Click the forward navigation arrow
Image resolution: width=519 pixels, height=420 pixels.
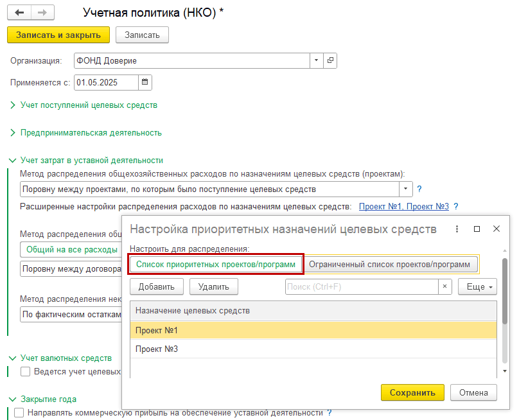point(42,13)
